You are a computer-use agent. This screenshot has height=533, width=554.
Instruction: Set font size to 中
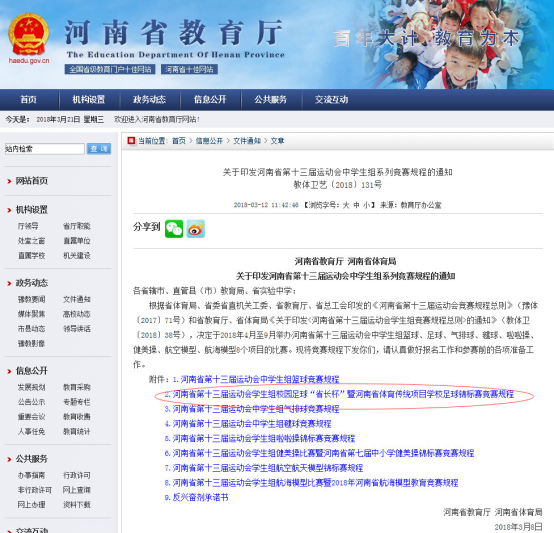pos(356,205)
